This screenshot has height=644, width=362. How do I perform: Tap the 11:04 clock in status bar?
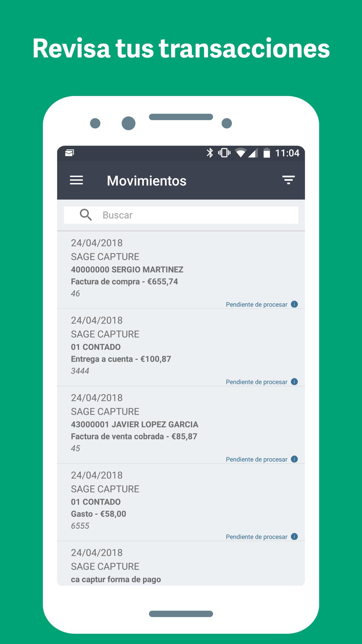pyautogui.click(x=287, y=153)
